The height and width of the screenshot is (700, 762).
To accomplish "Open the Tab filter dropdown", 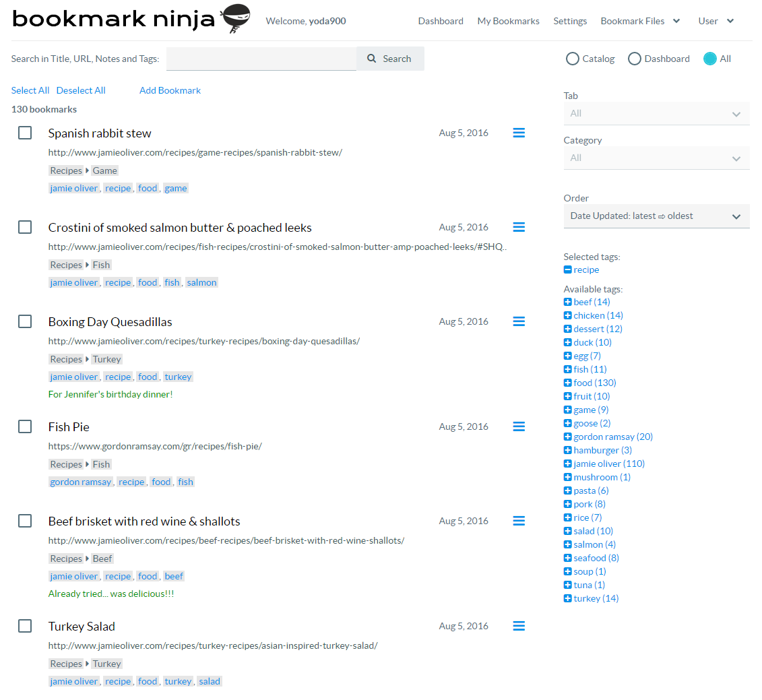I will (x=656, y=113).
